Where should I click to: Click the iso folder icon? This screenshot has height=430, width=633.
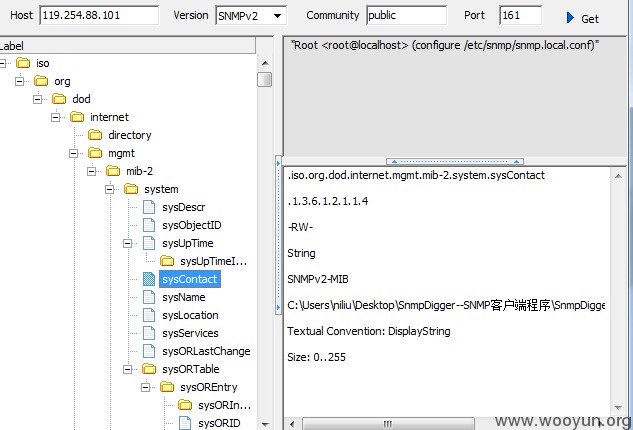23,63
